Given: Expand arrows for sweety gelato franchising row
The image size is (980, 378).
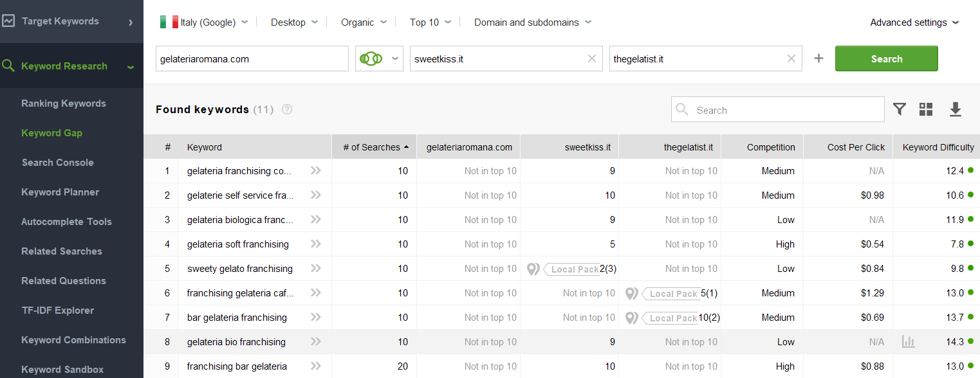Looking at the screenshot, I should [315, 269].
